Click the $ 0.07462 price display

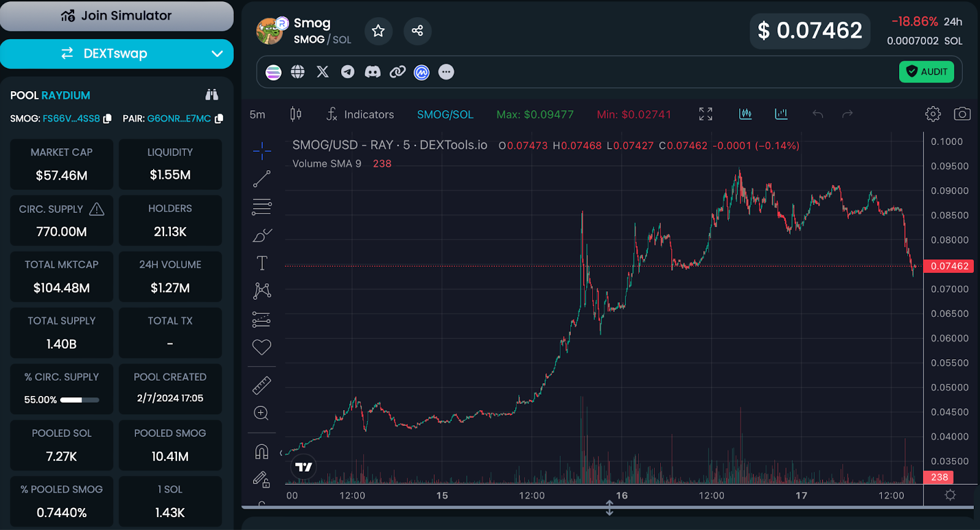tap(810, 31)
